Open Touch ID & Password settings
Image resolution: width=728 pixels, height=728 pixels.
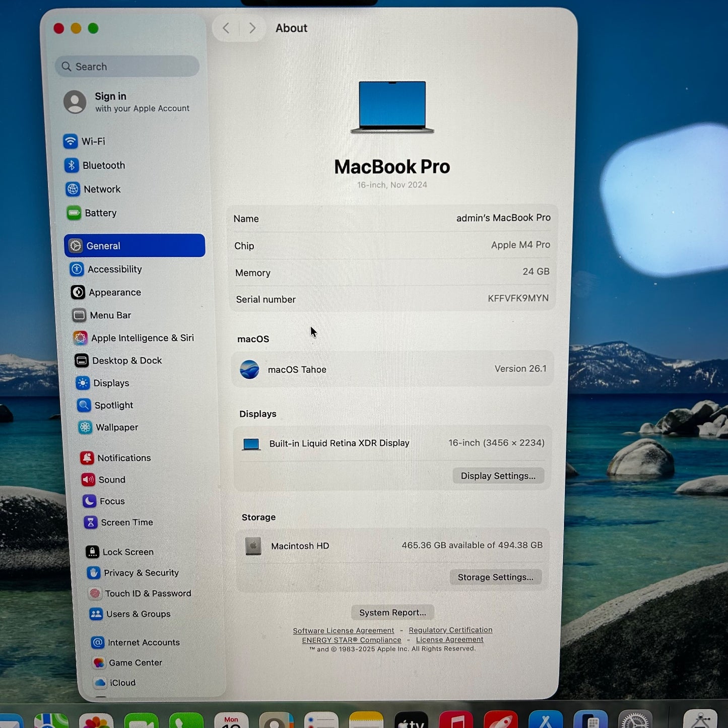pyautogui.click(x=148, y=593)
